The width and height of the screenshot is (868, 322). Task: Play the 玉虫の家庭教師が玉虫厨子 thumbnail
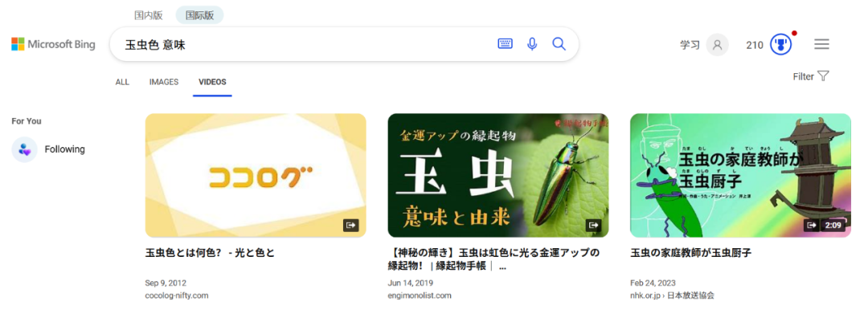click(x=741, y=175)
